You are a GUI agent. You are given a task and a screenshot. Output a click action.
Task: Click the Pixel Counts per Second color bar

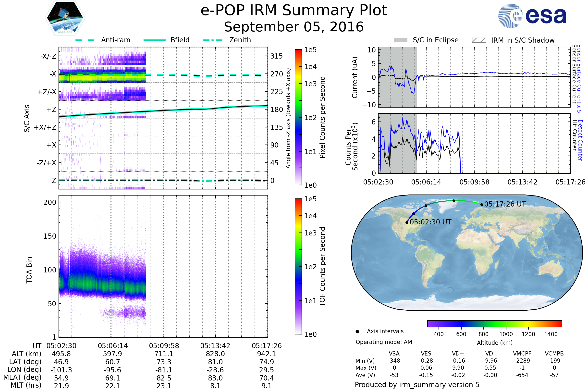tap(298, 117)
